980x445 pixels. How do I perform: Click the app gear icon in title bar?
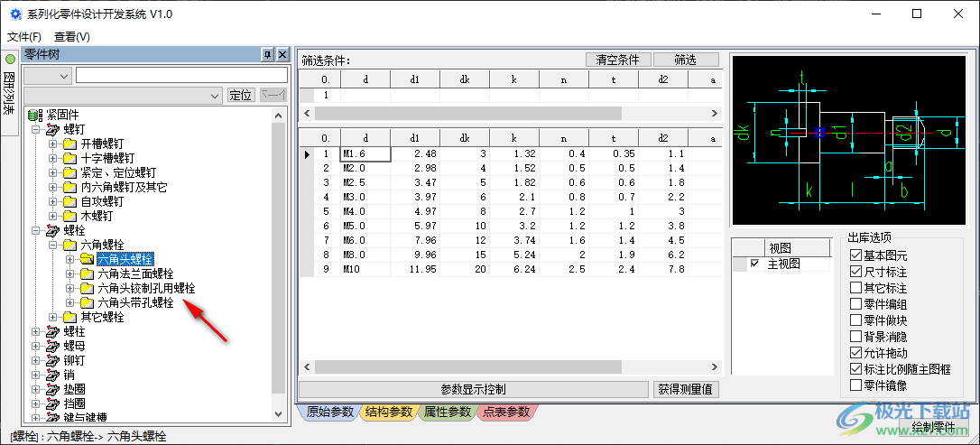pos(15,14)
